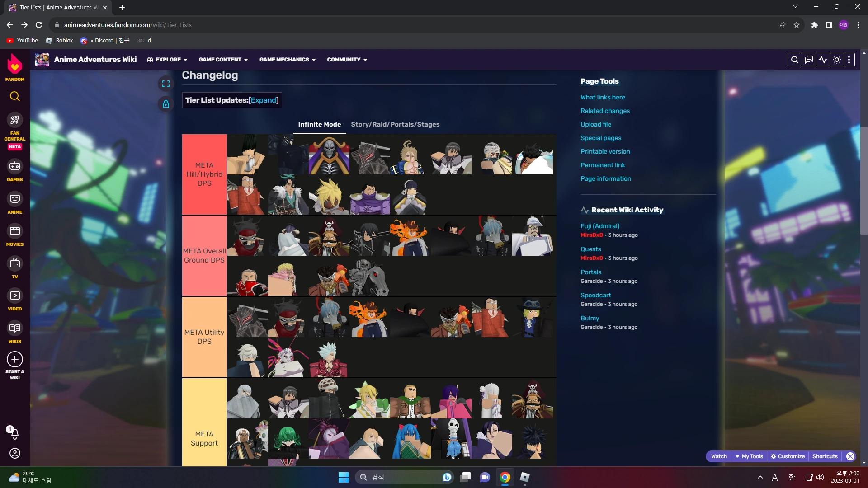Viewport: 868px width, 488px height.
Task: Expand the Tier List Updates changelog
Action: pyautogui.click(x=264, y=100)
